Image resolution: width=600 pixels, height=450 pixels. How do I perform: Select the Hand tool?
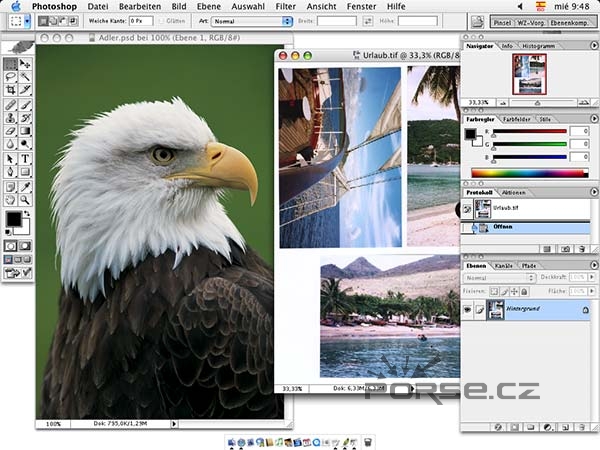tap(10, 200)
